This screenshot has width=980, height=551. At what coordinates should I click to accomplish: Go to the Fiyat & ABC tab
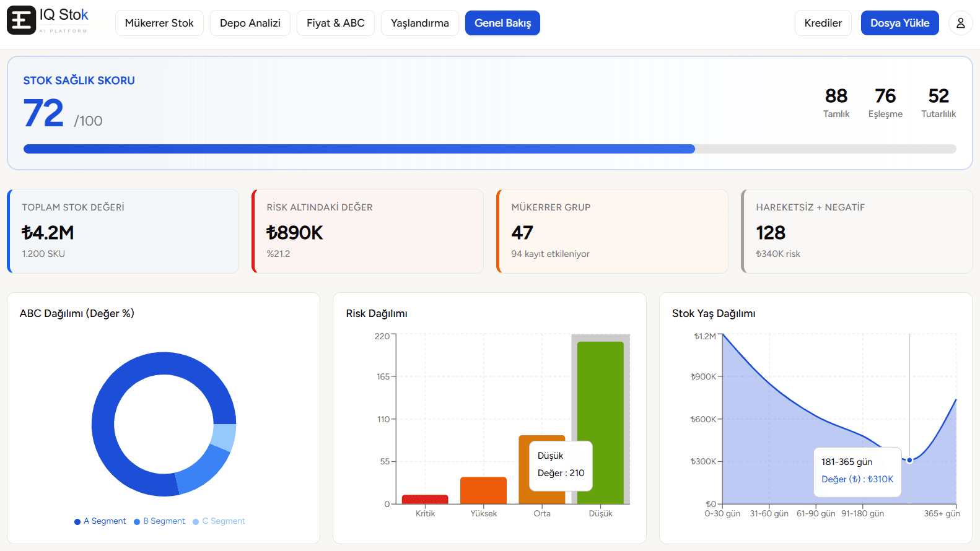[336, 23]
